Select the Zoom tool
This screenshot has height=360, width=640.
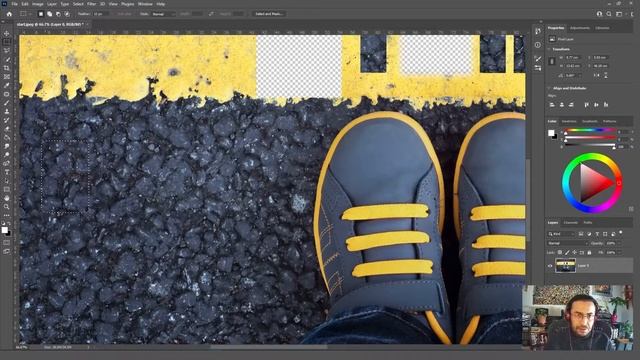pyautogui.click(x=7, y=207)
